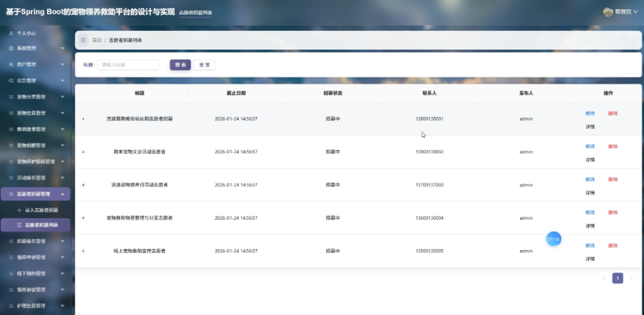Expand the 公告管理 menu chevron
The image size is (644, 315).
tap(63, 80)
